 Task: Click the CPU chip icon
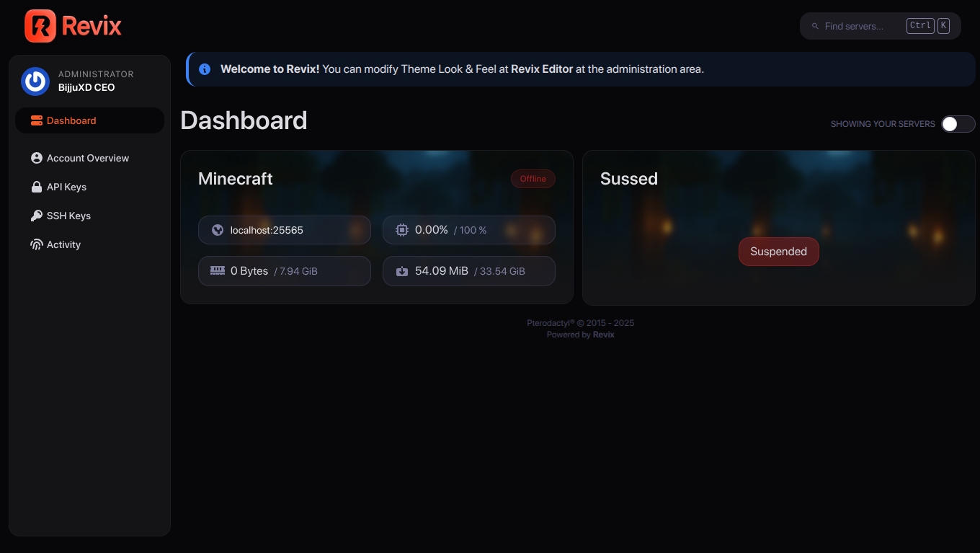point(402,230)
